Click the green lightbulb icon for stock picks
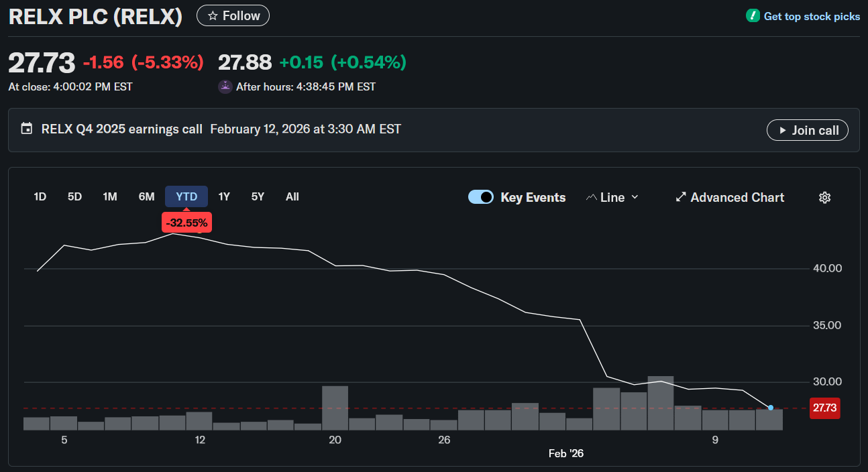Viewport: 868px width, 472px height. (x=752, y=15)
